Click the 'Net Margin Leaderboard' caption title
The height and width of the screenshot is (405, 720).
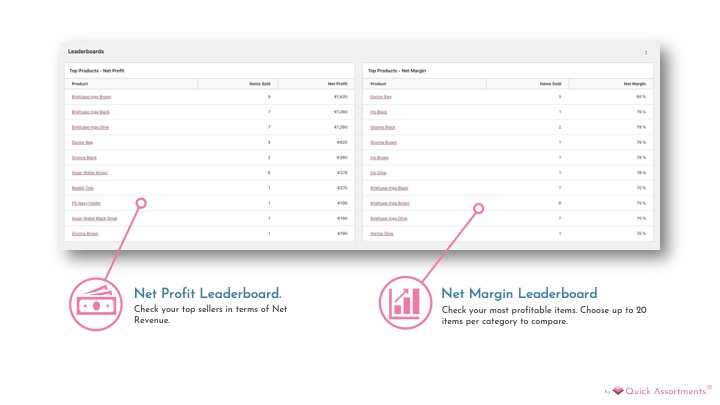(519, 293)
